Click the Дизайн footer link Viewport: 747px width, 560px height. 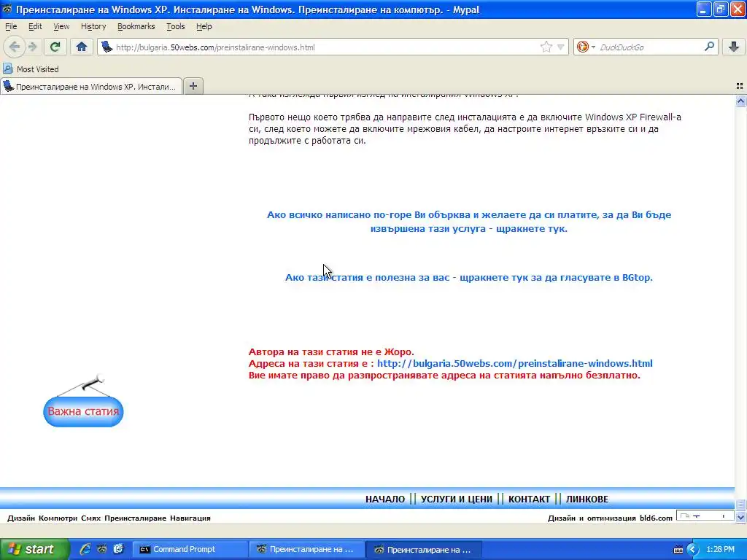pos(21,518)
